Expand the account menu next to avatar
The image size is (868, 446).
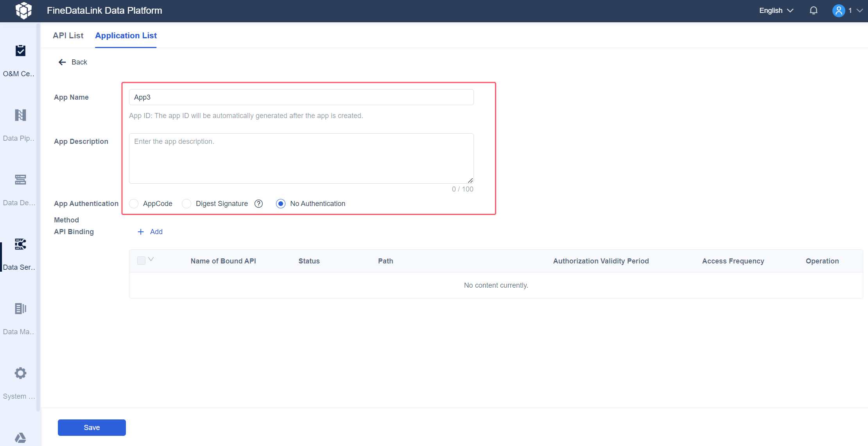859,11
